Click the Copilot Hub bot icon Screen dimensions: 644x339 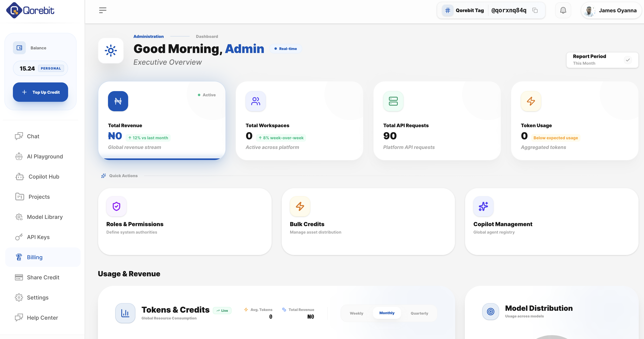click(20, 177)
